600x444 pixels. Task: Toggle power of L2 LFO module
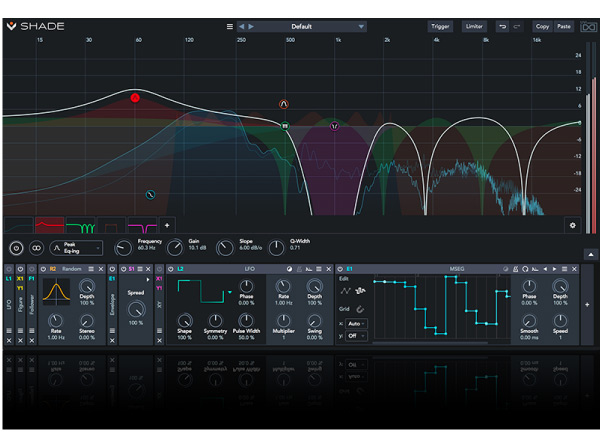click(x=171, y=269)
